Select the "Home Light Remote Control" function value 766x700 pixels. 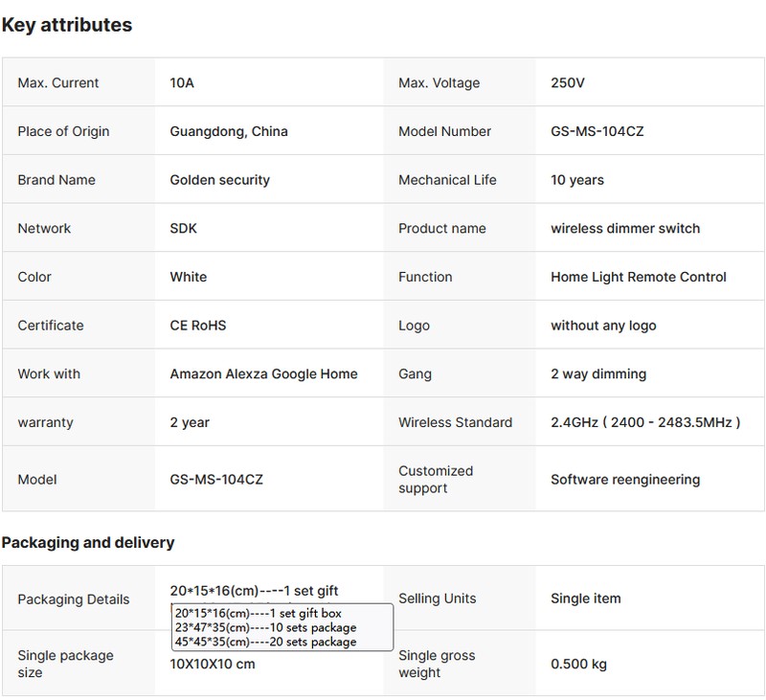(x=639, y=277)
